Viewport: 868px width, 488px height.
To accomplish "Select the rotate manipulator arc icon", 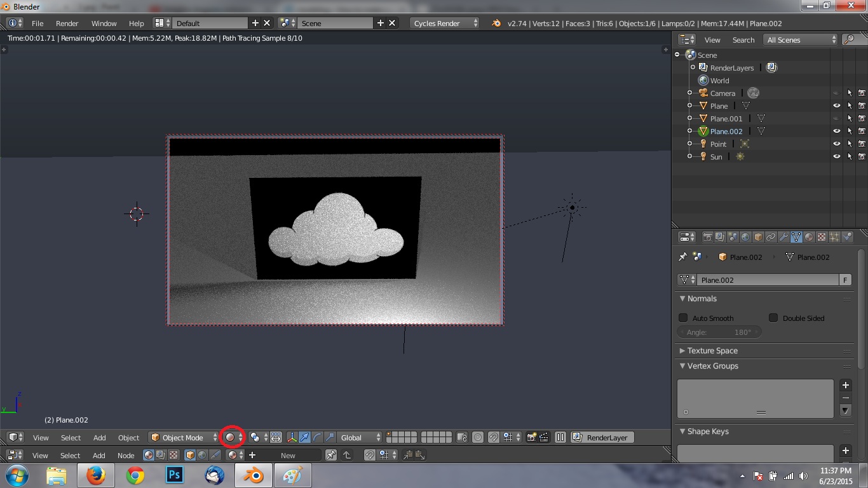I will (317, 437).
